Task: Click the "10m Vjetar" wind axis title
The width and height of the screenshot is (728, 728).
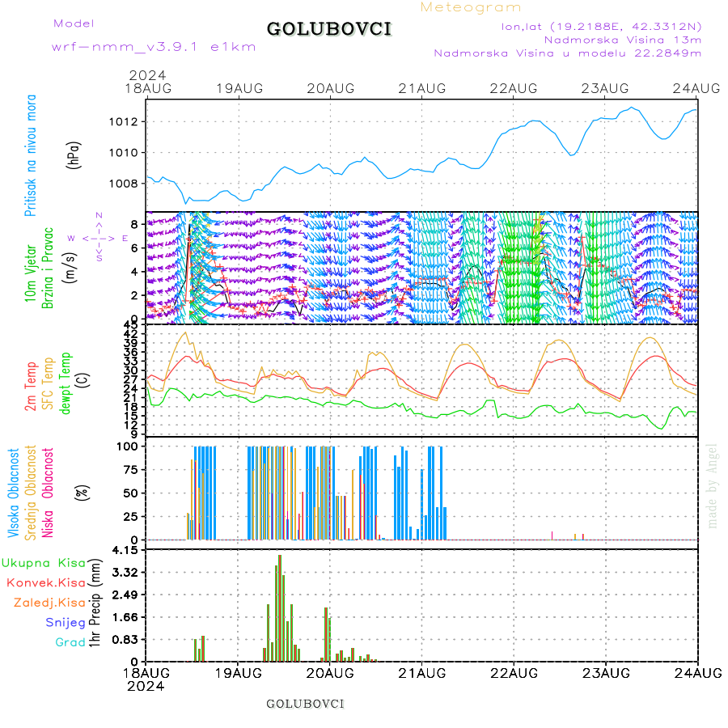Action: (30, 273)
